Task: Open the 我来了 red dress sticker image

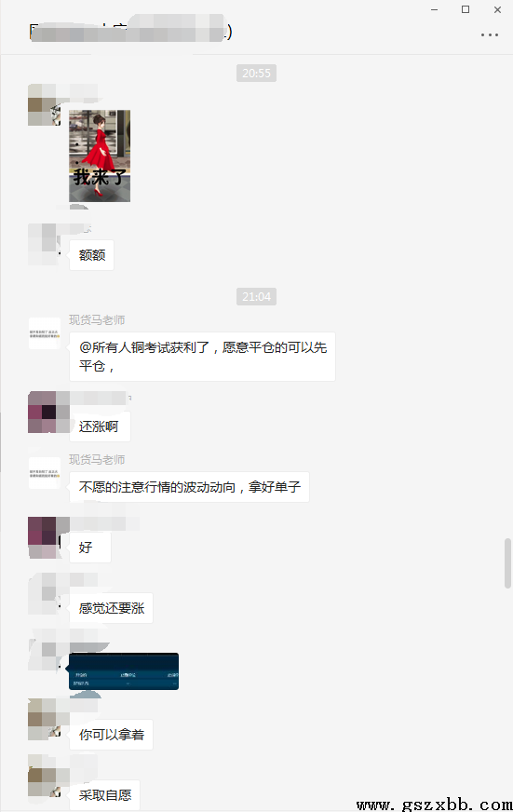Action: click(x=100, y=156)
